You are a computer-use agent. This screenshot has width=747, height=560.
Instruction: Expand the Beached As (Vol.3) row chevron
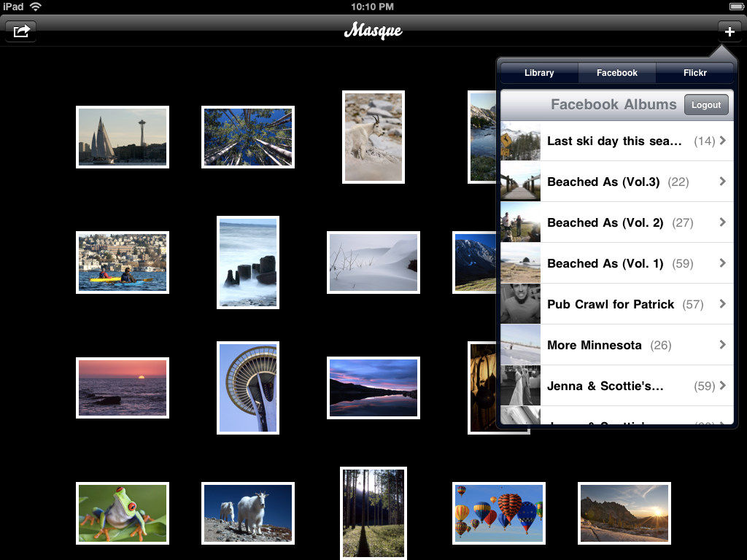[723, 182]
